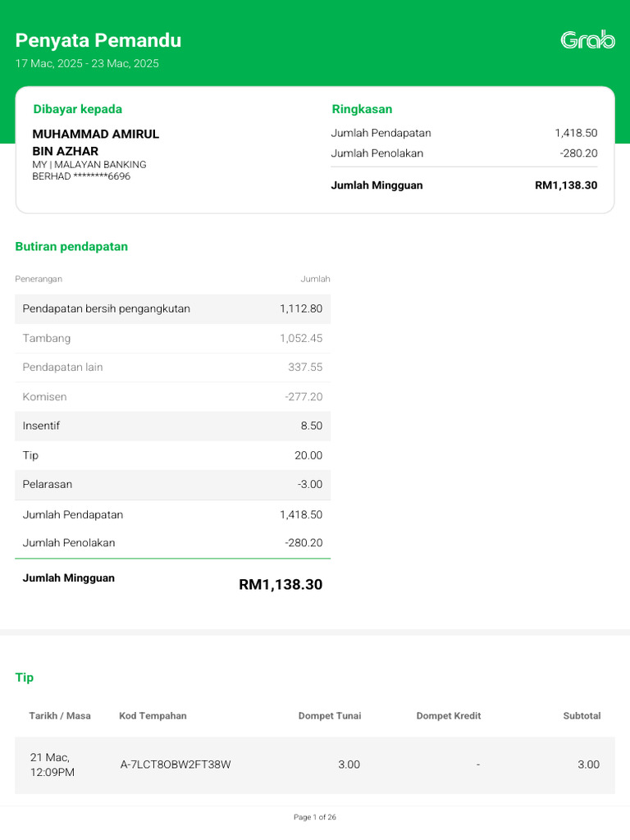
Task: Click the Pendapatan lain row
Action: [x=172, y=367]
